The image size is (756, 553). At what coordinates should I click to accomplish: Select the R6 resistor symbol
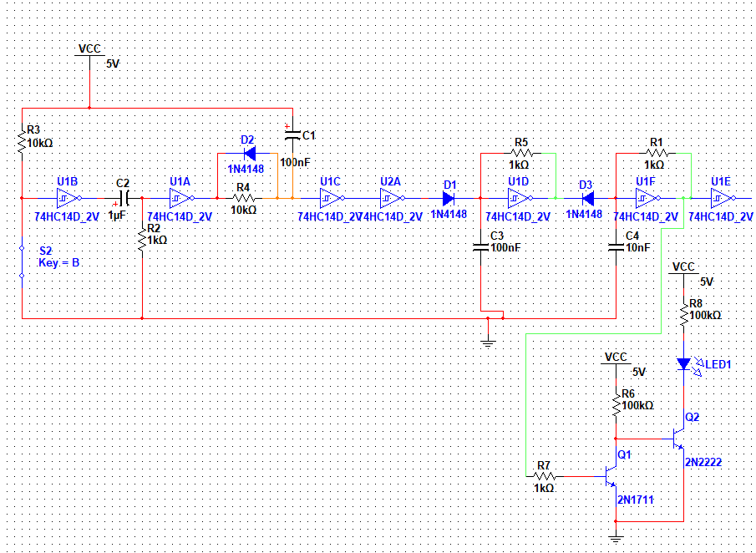click(616, 404)
